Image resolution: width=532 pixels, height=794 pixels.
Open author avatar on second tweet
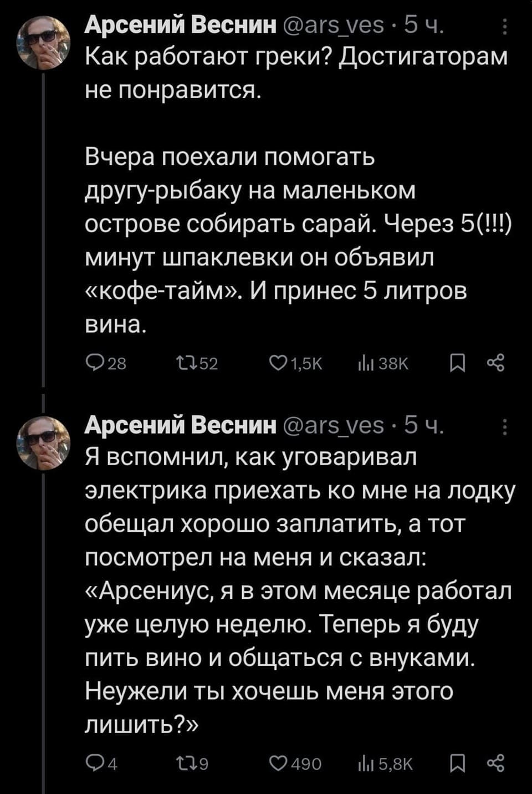coord(43,442)
